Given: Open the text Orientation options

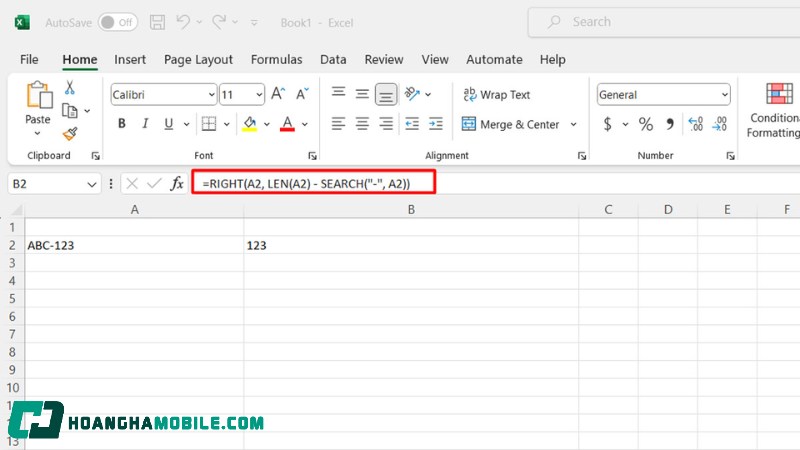Looking at the screenshot, I should pyautogui.click(x=412, y=94).
